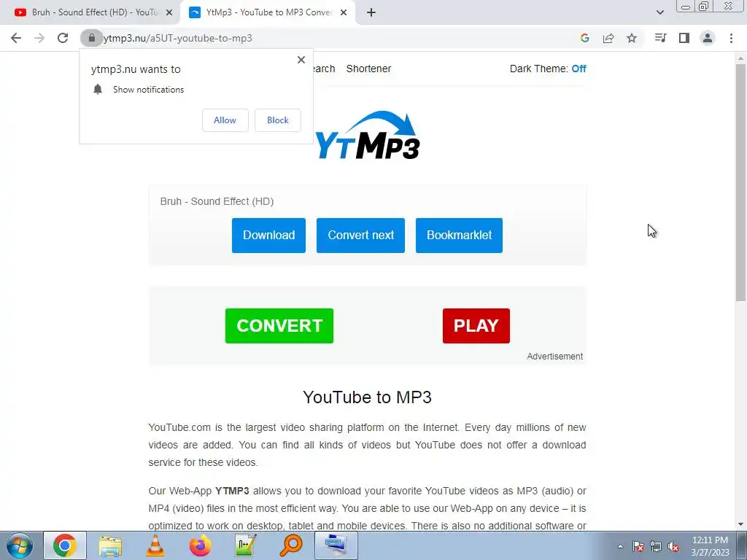747x560 pixels.
Task: Open a new browser tab
Action: [371, 12]
